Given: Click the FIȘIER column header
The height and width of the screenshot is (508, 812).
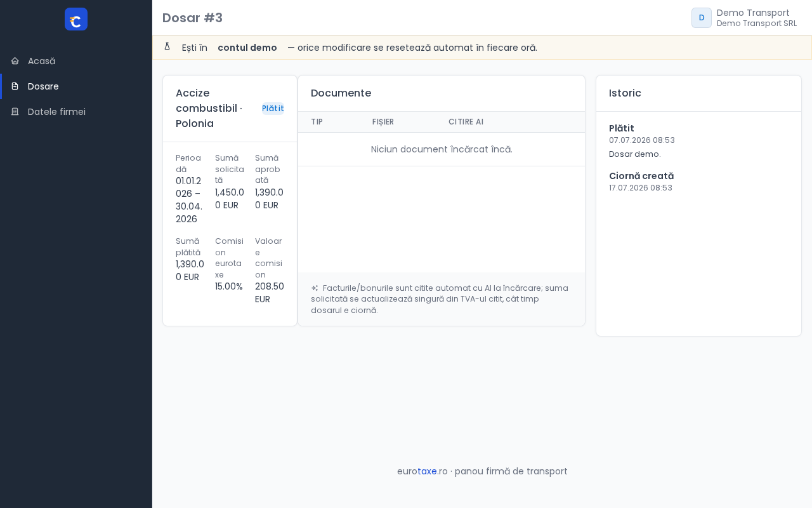Looking at the screenshot, I should (x=383, y=122).
